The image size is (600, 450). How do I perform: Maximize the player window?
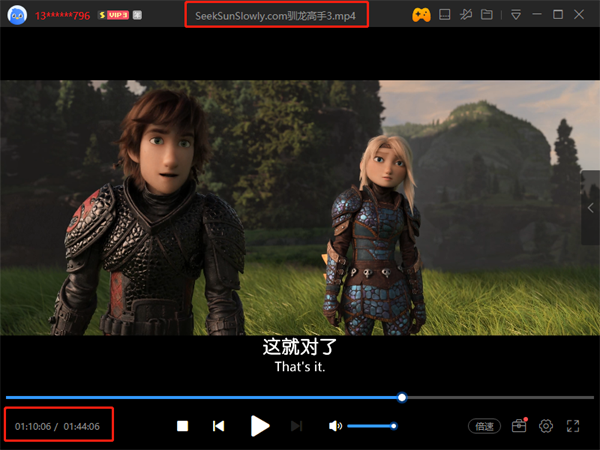(x=558, y=15)
